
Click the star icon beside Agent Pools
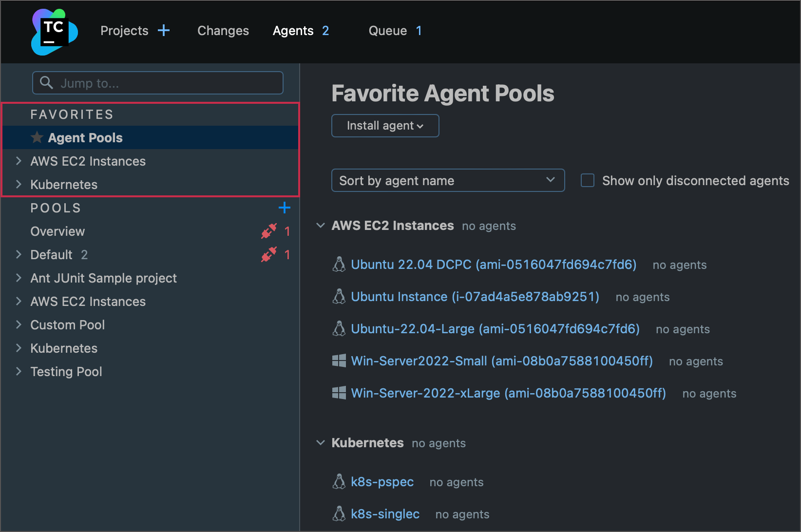(37, 137)
